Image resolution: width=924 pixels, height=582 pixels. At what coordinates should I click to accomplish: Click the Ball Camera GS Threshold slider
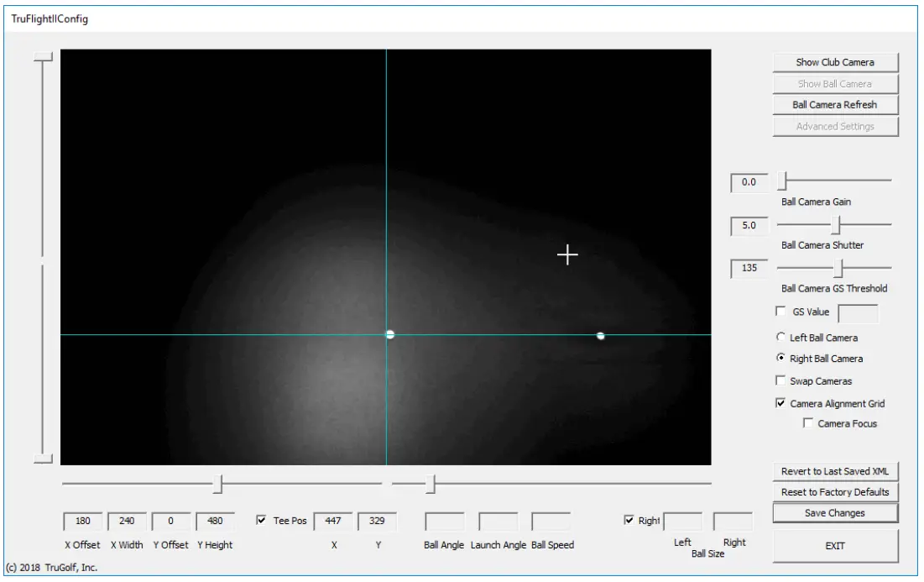[838, 268]
